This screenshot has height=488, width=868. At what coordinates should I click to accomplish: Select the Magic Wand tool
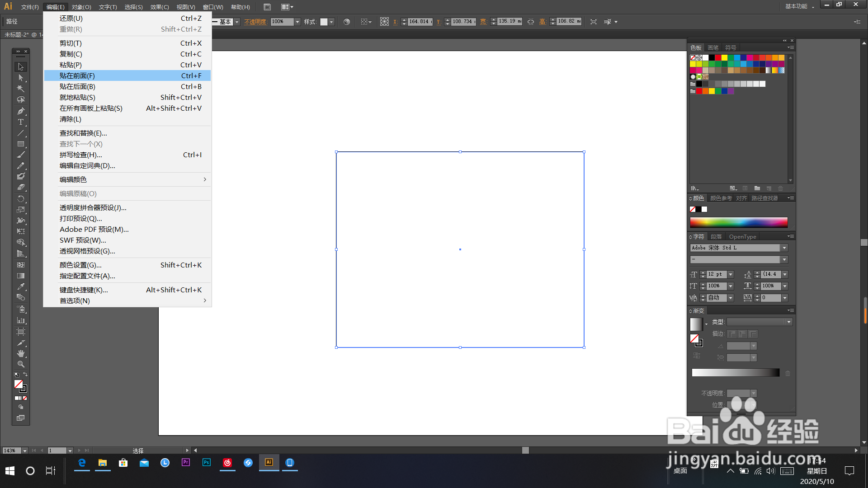pyautogui.click(x=20, y=89)
